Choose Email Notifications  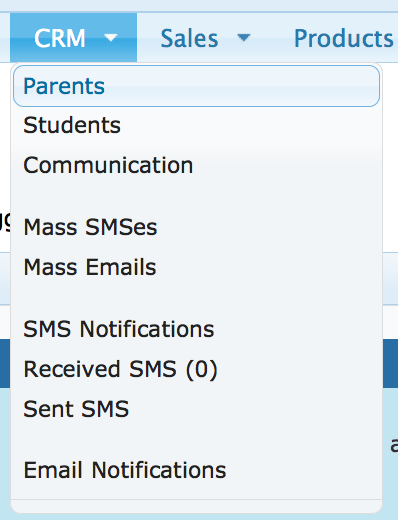[196, 470]
